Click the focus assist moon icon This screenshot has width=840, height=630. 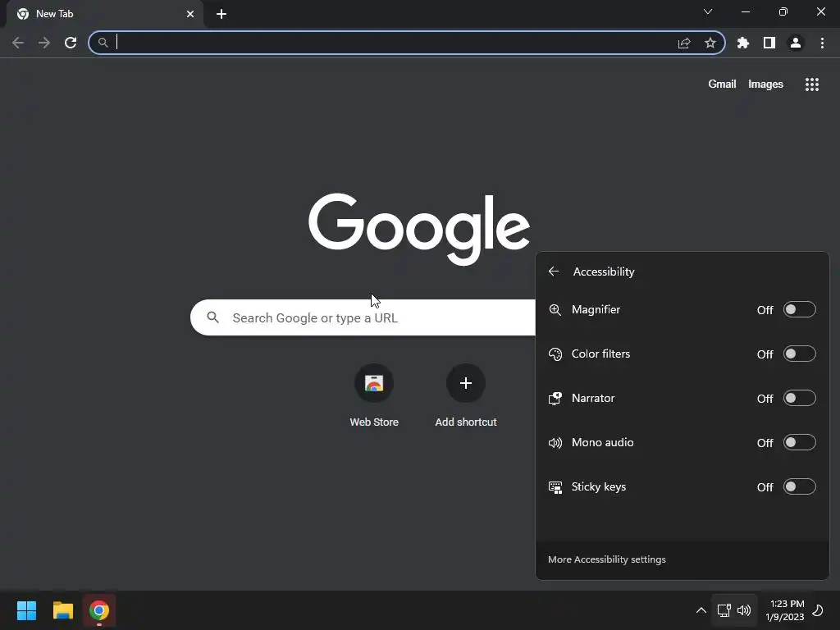(818, 610)
